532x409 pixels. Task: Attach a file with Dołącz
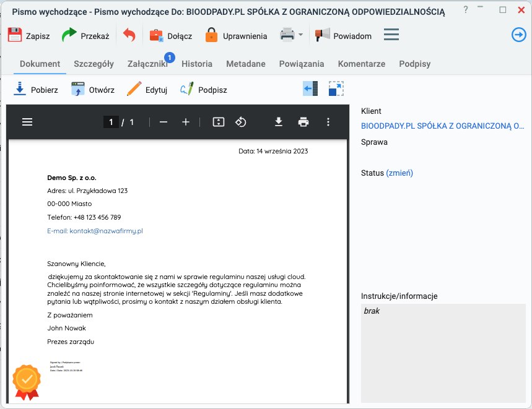point(171,36)
